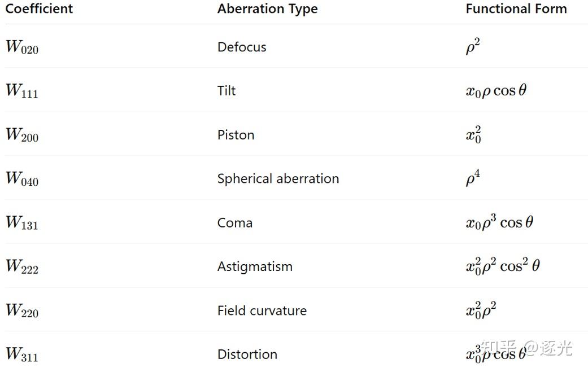588x372 pixels.
Task: Select the W111 coefficient symbol
Action: point(22,91)
